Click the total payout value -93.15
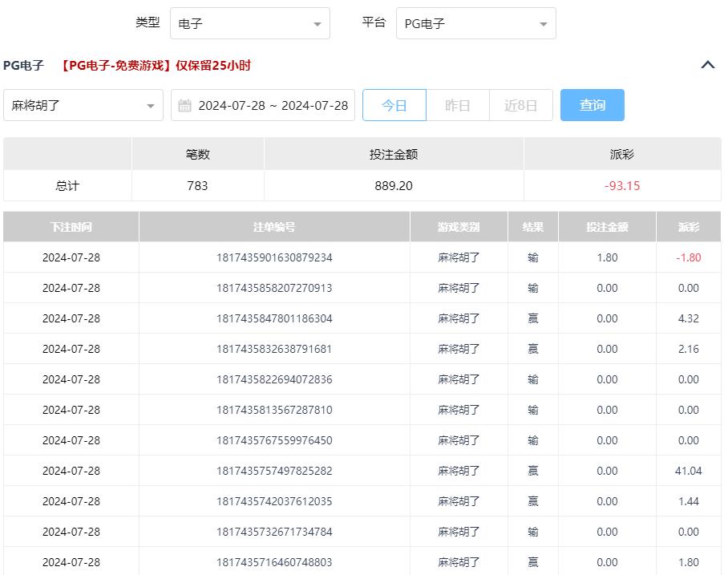The width and height of the screenshot is (728, 575). tap(622, 185)
